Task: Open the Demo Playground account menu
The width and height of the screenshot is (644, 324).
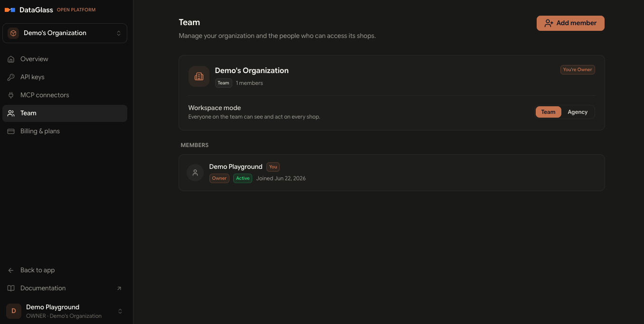Action: point(65,311)
